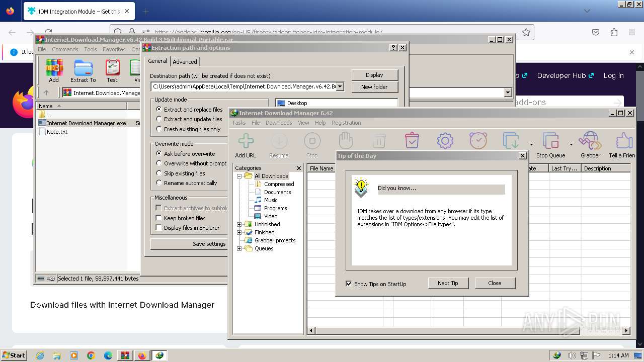Launch the IDM Grabber tool icon
Screen dimensions: 644x362
pyautogui.click(x=590, y=141)
